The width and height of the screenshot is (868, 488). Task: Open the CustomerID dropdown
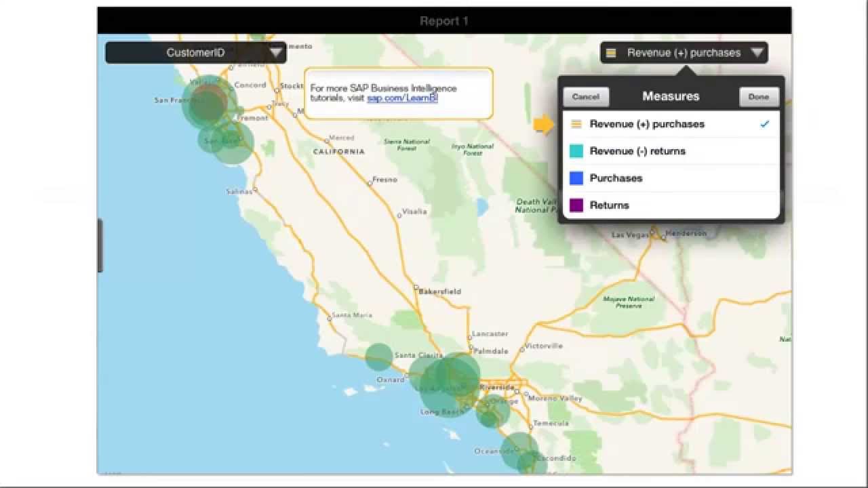point(196,52)
